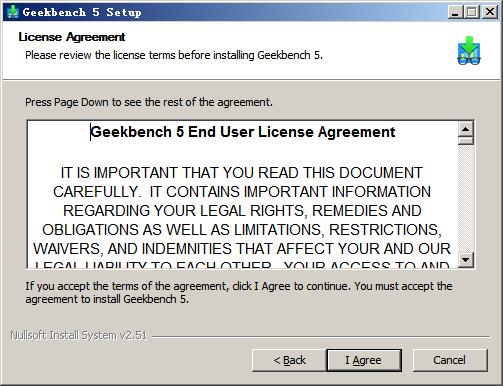The height and width of the screenshot is (386, 503).
Task: Click the End User License Agreement heading
Action: [x=243, y=132]
